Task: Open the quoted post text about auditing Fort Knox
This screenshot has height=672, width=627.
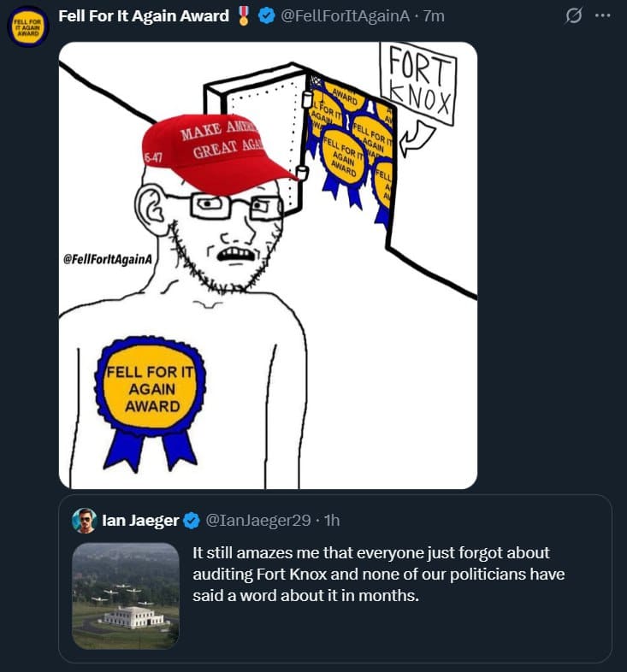Action: pos(379,574)
